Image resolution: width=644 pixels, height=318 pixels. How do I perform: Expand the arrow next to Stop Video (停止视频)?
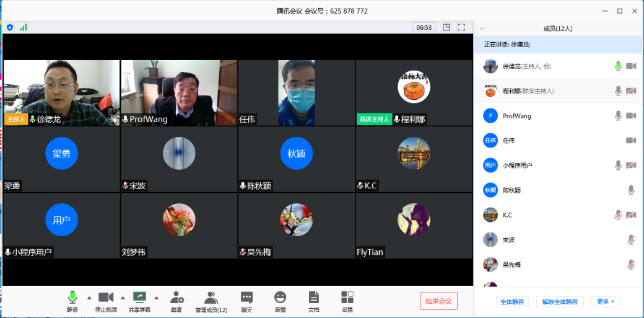tap(123, 297)
